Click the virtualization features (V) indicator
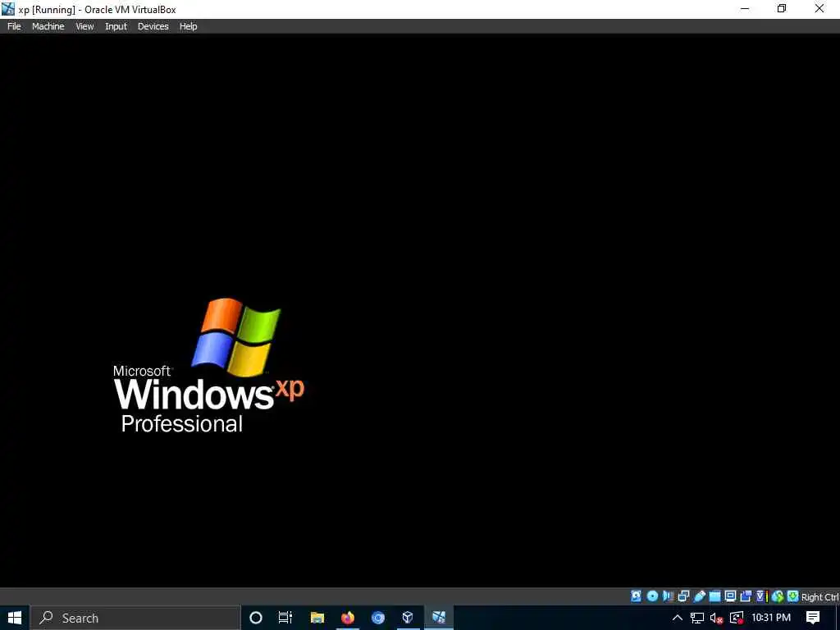This screenshot has height=630, width=840. tap(761, 596)
